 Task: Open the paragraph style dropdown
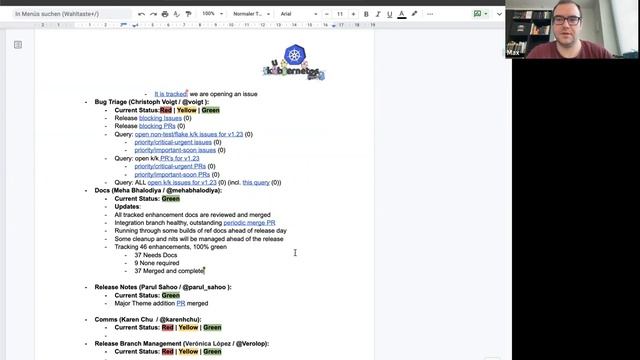251,14
